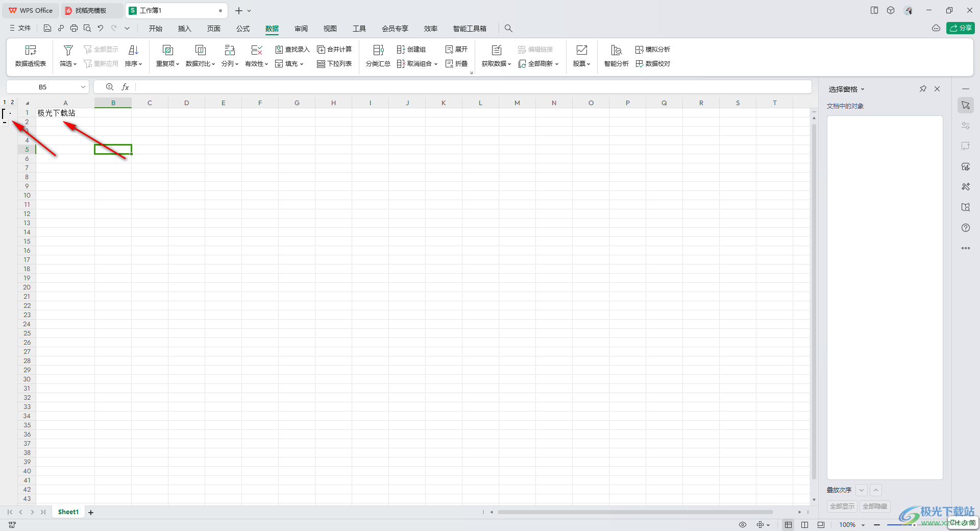Click 全部显示 button in selection pane
This screenshot has height=531, width=980.
click(x=842, y=506)
